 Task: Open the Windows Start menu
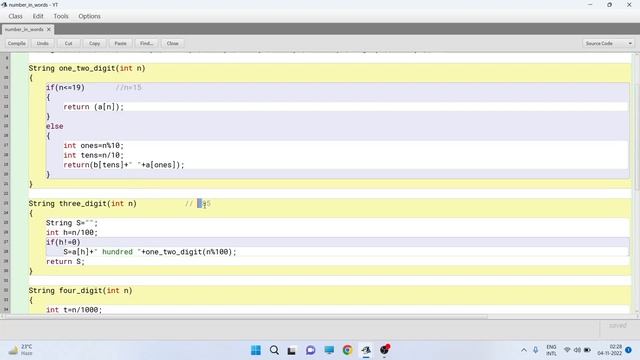pyautogui.click(x=256, y=350)
